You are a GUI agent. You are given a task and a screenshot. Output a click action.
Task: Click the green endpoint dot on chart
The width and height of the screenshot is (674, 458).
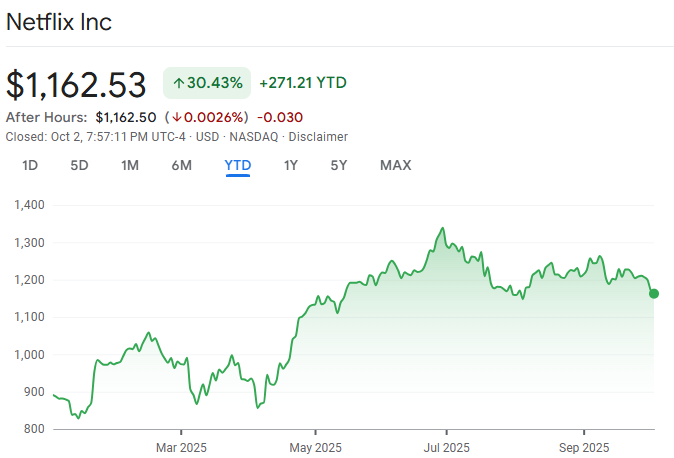pyautogui.click(x=654, y=293)
